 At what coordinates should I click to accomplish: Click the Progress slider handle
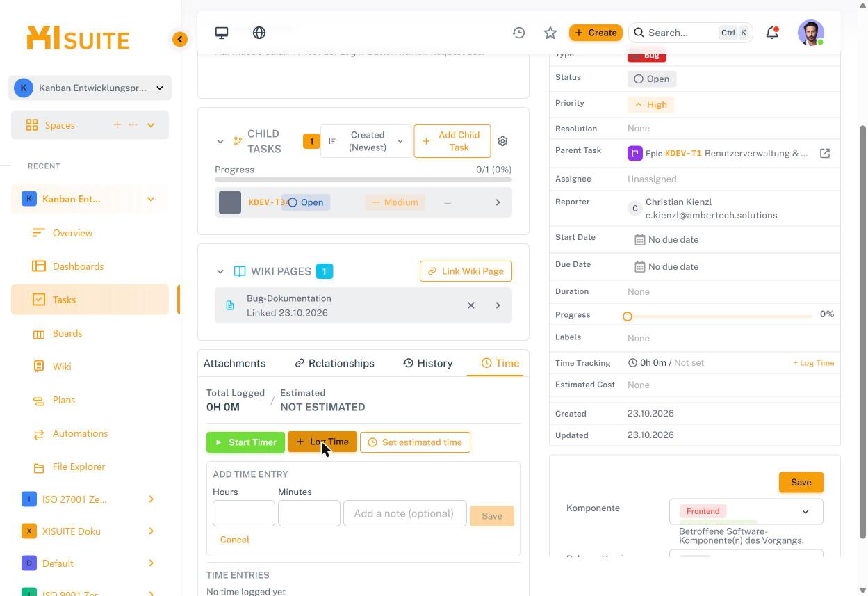628,316
